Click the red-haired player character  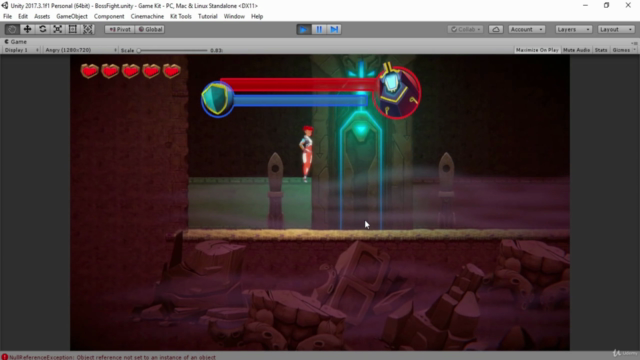point(307,153)
